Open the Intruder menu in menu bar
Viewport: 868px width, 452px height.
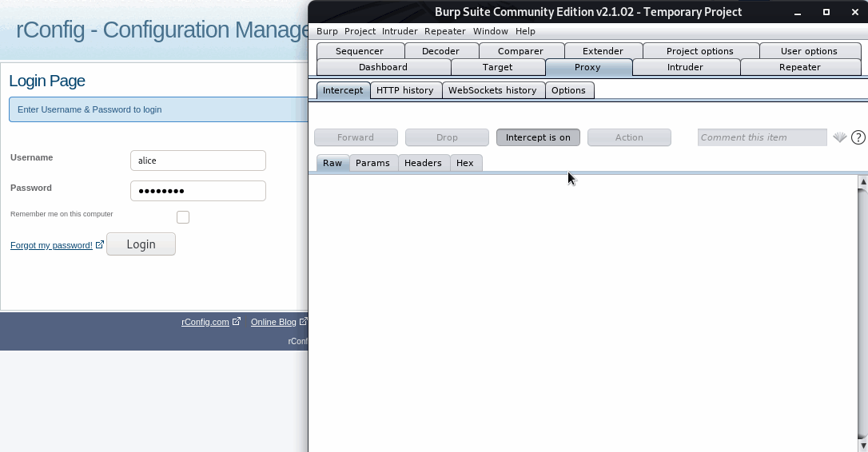[x=400, y=31]
